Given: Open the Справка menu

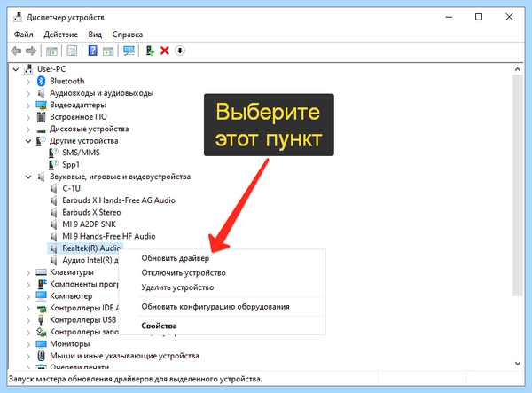Looking at the screenshot, I should coord(127,35).
